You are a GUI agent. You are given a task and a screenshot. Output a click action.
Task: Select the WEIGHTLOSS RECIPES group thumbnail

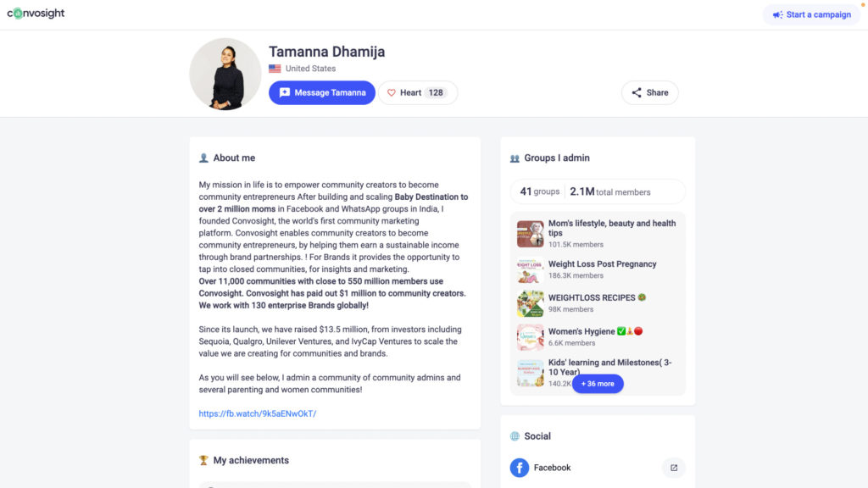[x=531, y=303]
